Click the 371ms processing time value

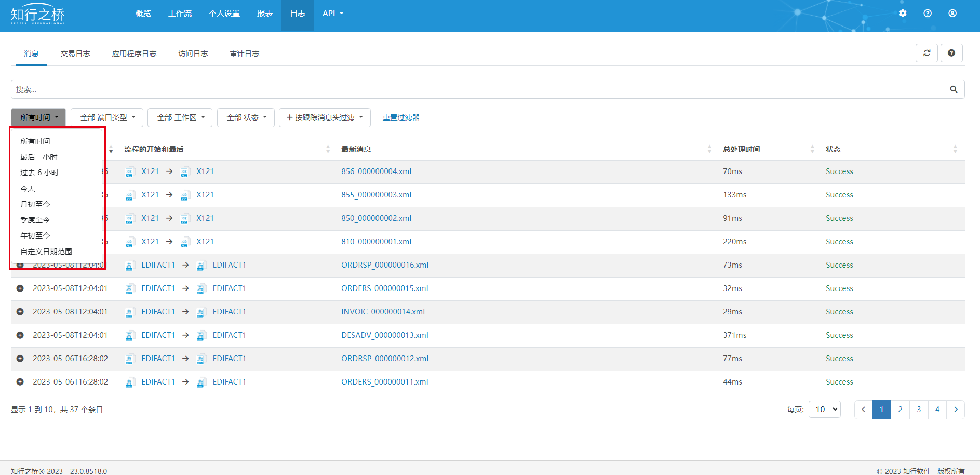(x=735, y=335)
